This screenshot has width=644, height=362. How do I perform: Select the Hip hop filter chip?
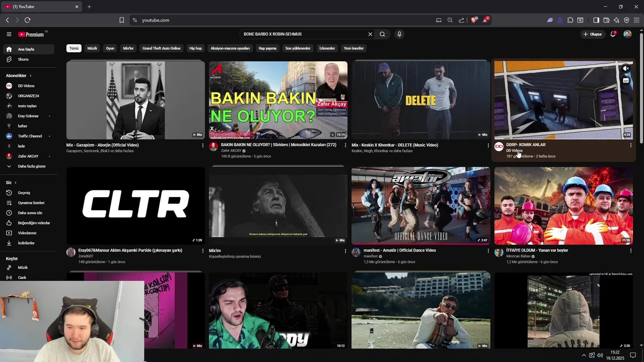[x=195, y=48]
